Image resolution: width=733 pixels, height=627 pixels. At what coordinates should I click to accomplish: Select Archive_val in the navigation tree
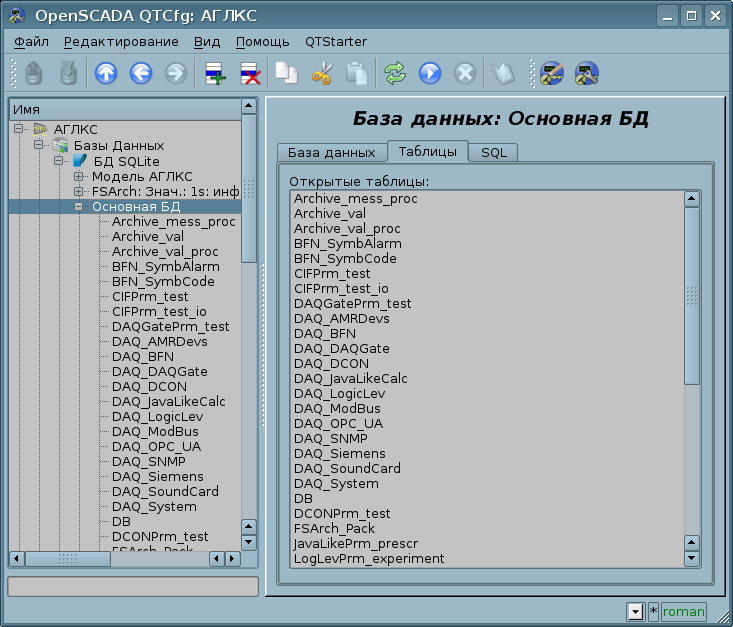pos(147,236)
